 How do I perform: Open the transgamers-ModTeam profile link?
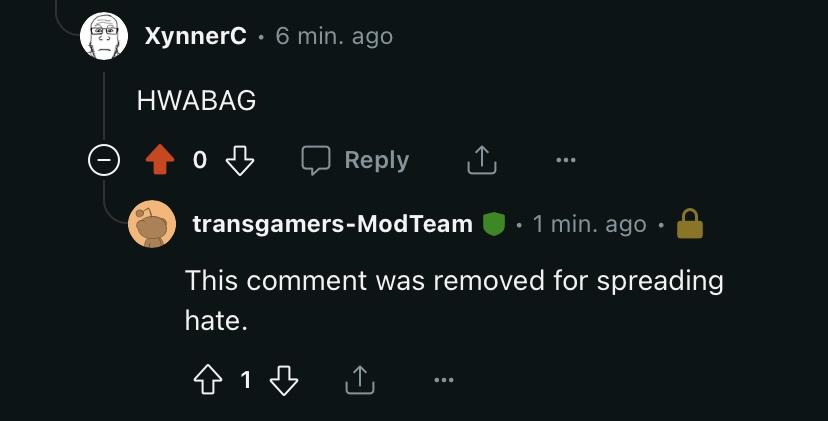[332, 224]
